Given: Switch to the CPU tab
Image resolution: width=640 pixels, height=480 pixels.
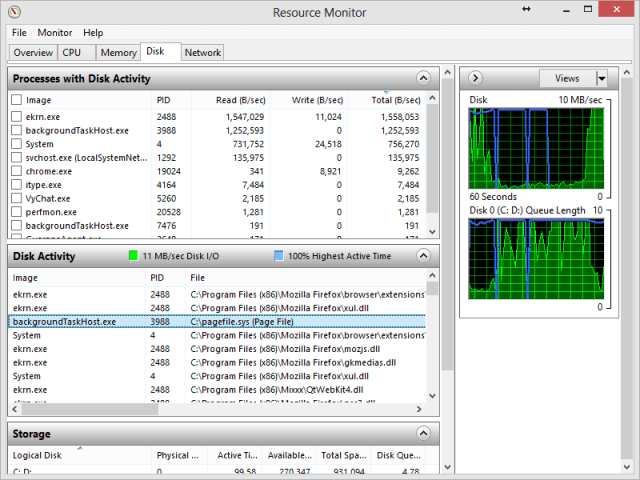Looking at the screenshot, I should [x=72, y=52].
